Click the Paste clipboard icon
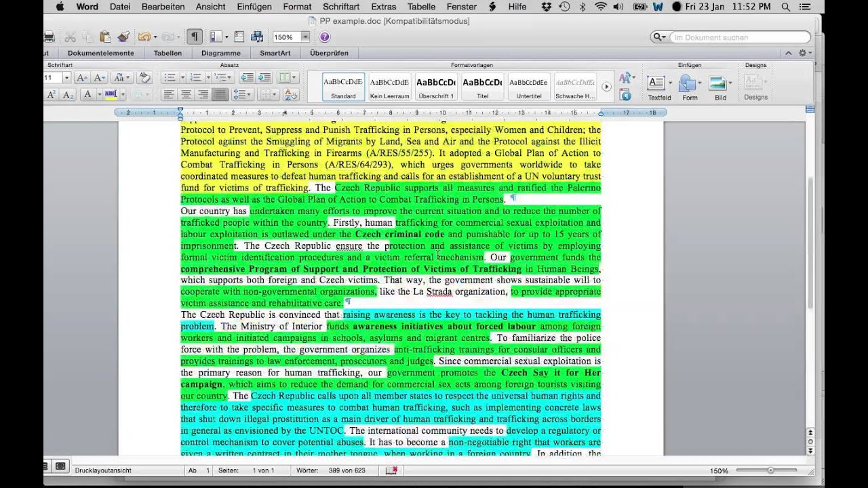868x488 pixels. point(105,37)
